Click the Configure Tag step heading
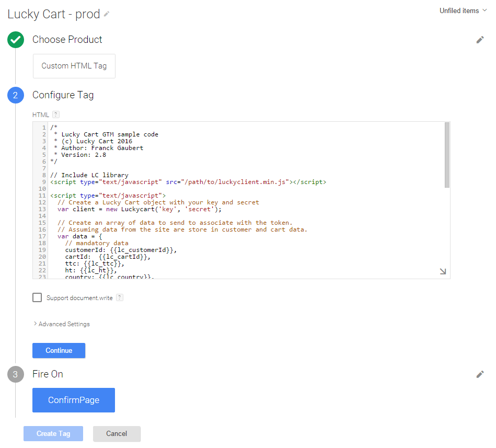Screen dimensions: 496x448 click(63, 95)
